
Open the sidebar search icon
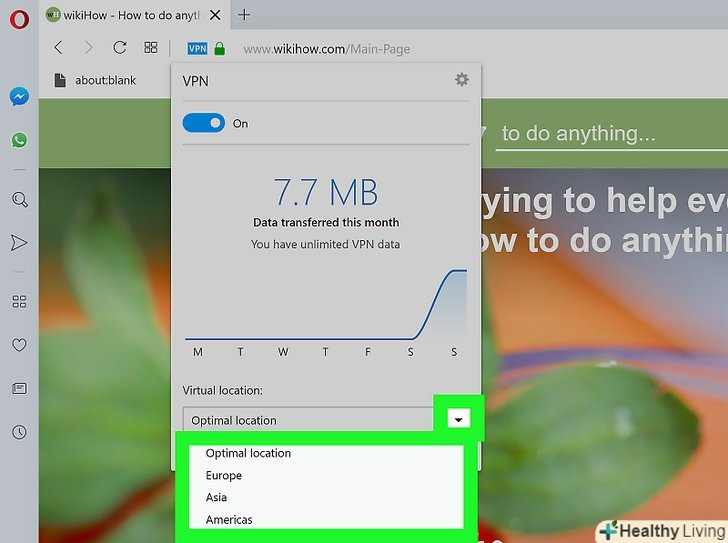[20, 200]
